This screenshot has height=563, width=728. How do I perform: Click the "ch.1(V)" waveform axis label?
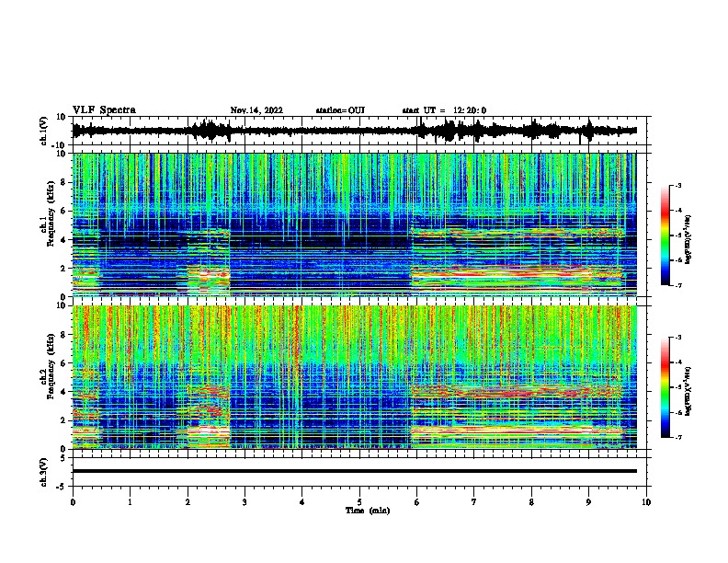(x=44, y=131)
